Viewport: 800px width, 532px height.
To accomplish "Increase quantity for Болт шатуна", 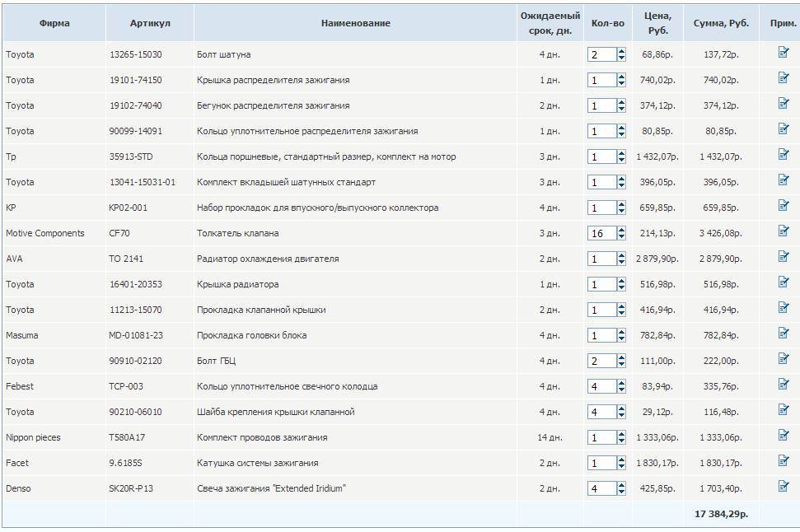I will click(621, 51).
